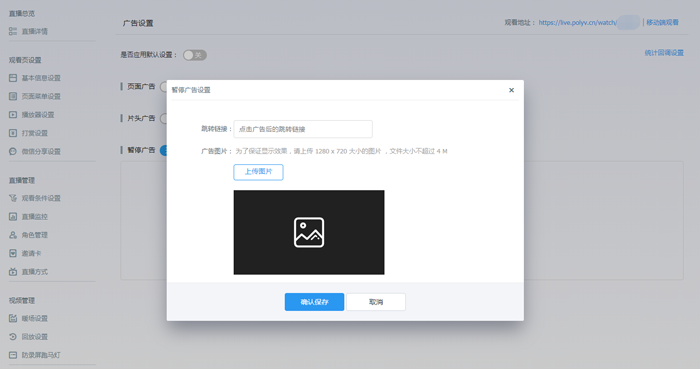Click the 取消 button
The height and width of the screenshot is (369, 700).
(376, 302)
